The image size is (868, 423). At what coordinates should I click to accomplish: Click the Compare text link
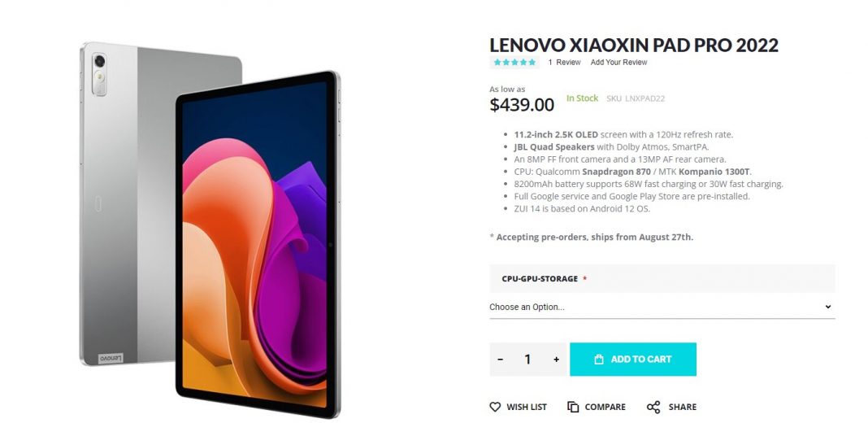click(x=605, y=407)
